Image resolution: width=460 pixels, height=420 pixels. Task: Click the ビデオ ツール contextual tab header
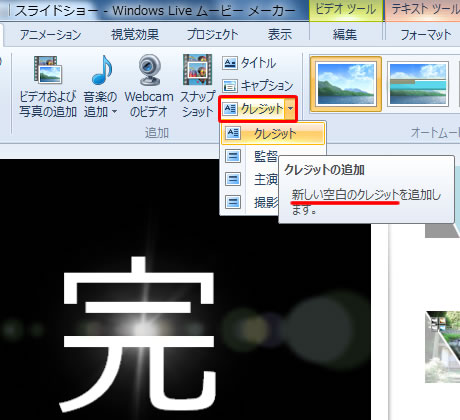(x=345, y=10)
